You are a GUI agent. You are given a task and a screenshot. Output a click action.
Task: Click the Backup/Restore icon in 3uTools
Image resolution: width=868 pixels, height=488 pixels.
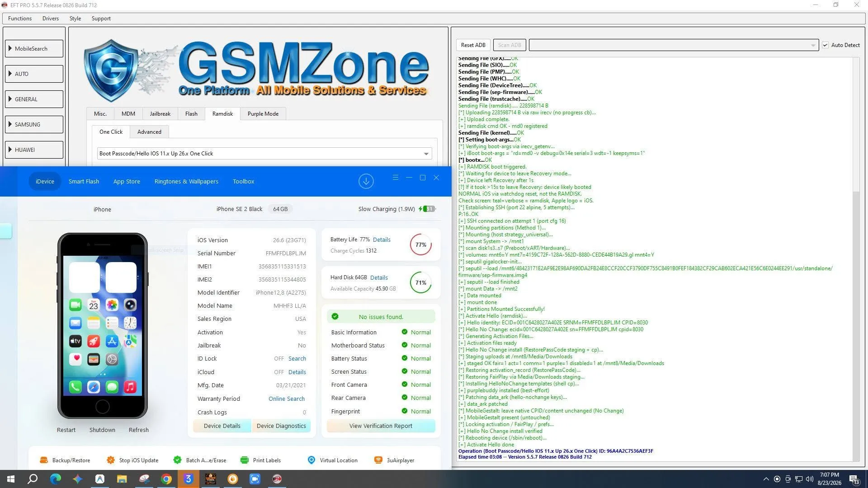tap(44, 460)
